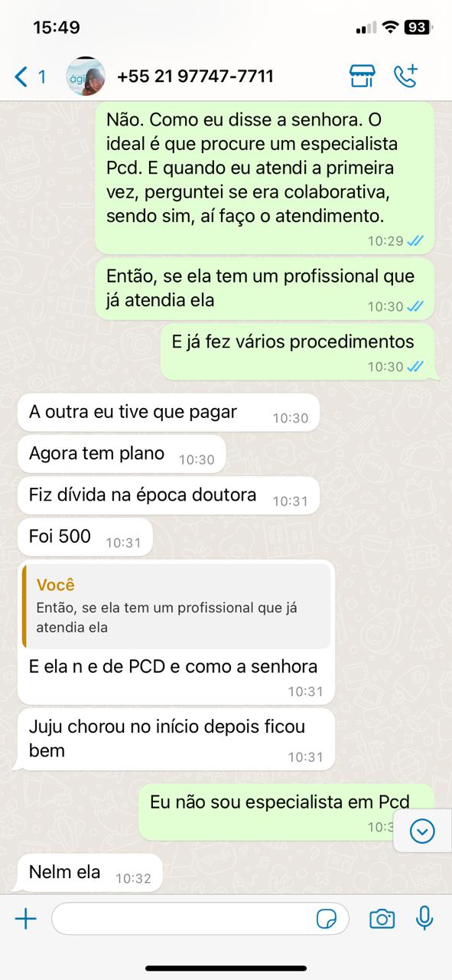
Task: Start a call with the phone plus icon
Action: (x=406, y=77)
